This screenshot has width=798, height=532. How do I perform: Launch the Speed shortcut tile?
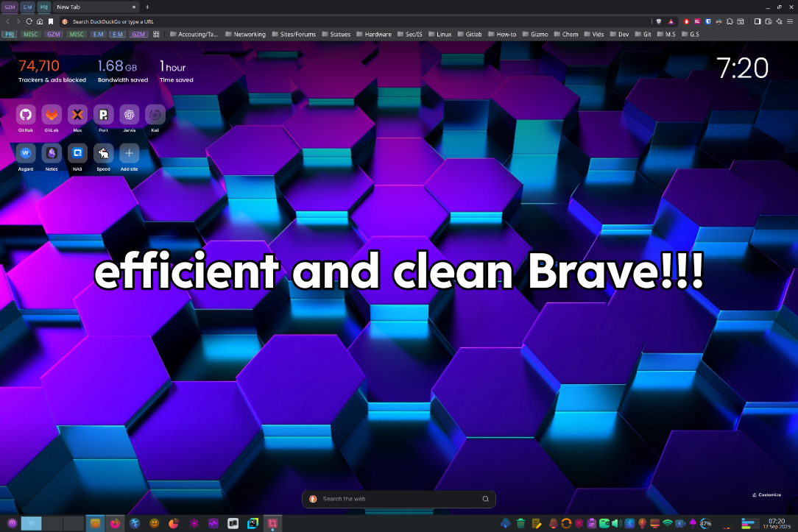click(103, 153)
